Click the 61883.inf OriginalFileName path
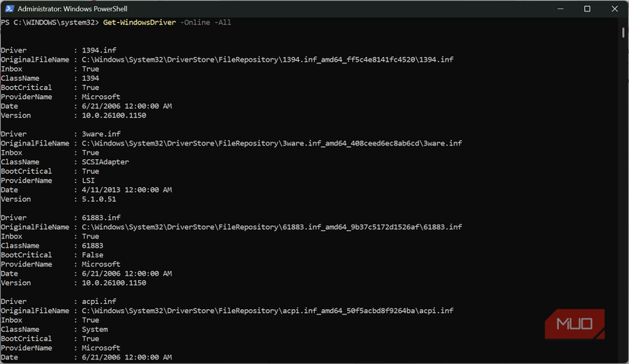Screen dimensions: 629x364 coord(272,227)
